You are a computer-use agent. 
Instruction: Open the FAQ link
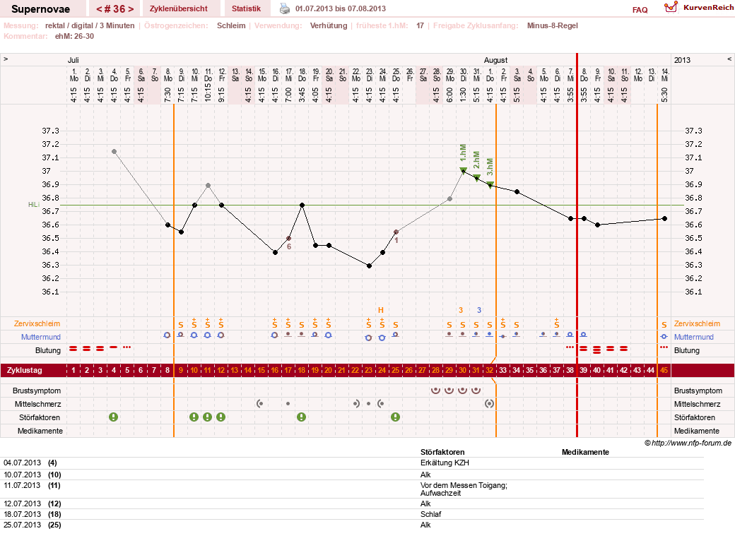640,10
